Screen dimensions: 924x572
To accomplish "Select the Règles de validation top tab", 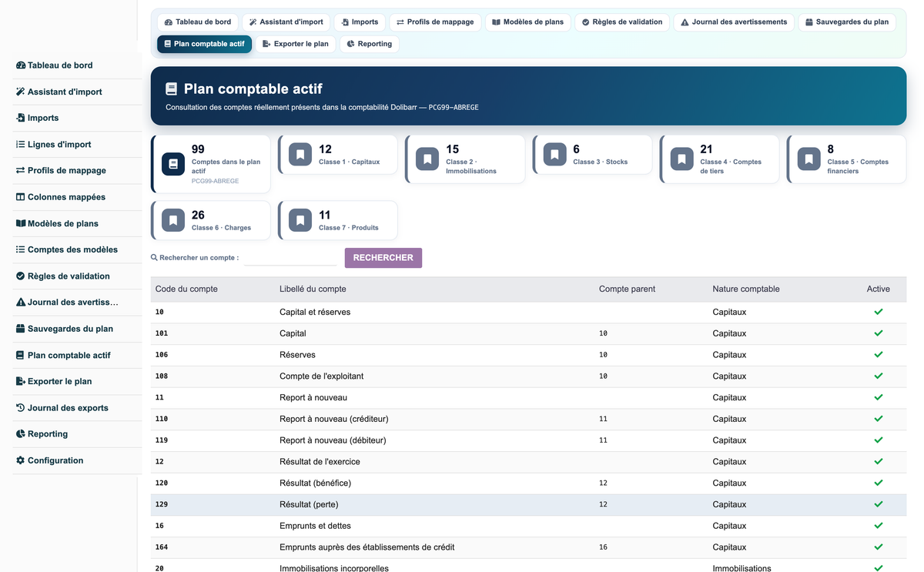I will 622,22.
